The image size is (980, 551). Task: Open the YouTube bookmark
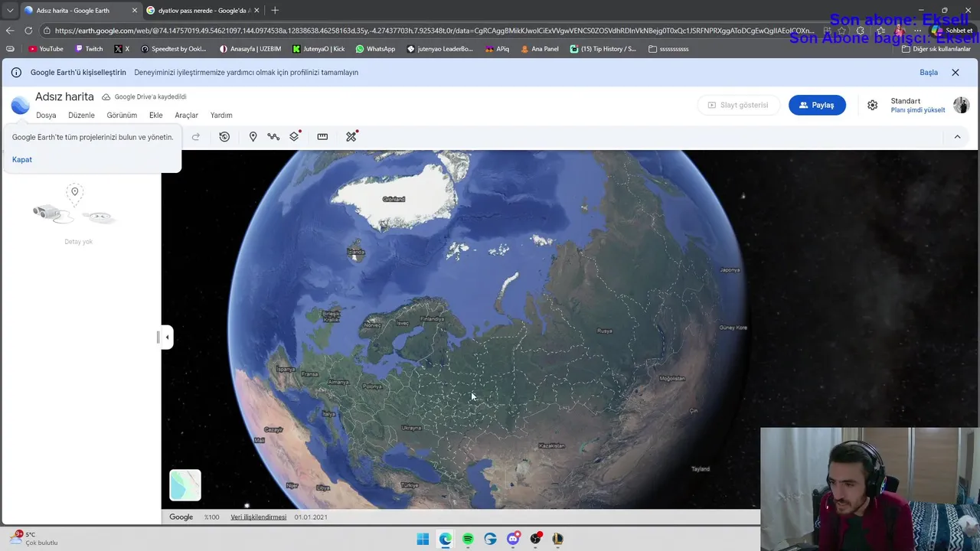click(46, 49)
